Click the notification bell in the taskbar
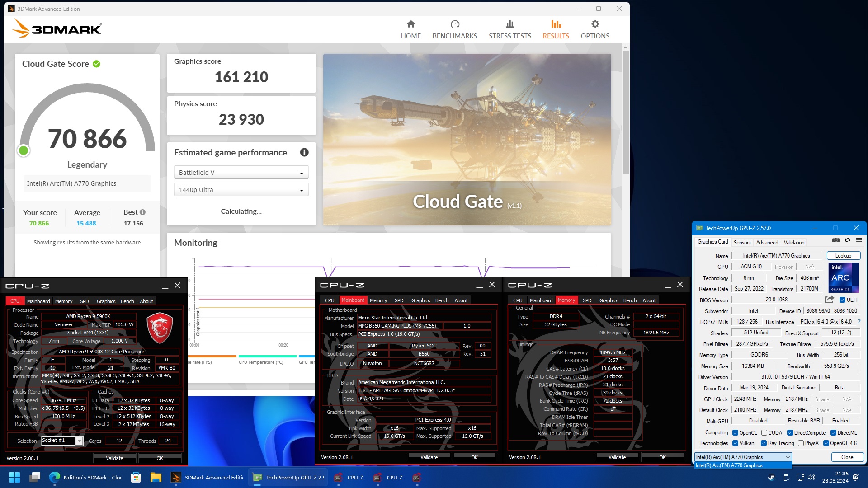The height and width of the screenshot is (488, 868). [856, 477]
